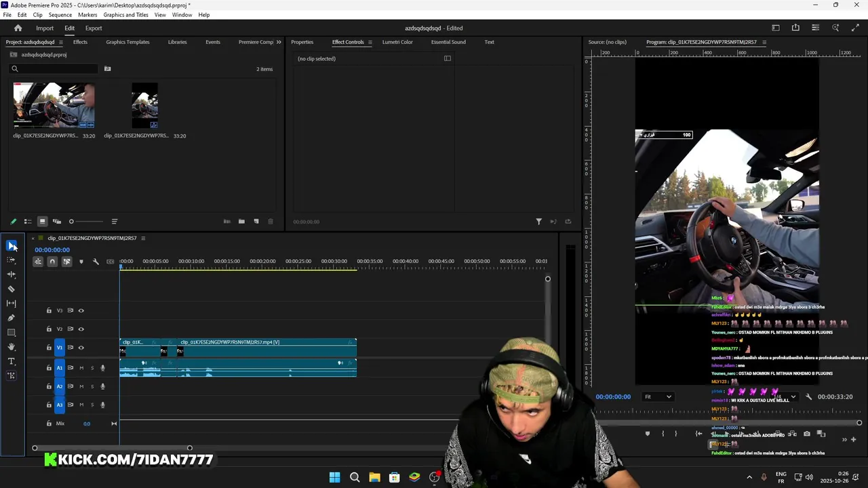Image resolution: width=868 pixels, height=488 pixels.
Task: Toggle insert sequences as nests button
Action: click(x=38, y=262)
